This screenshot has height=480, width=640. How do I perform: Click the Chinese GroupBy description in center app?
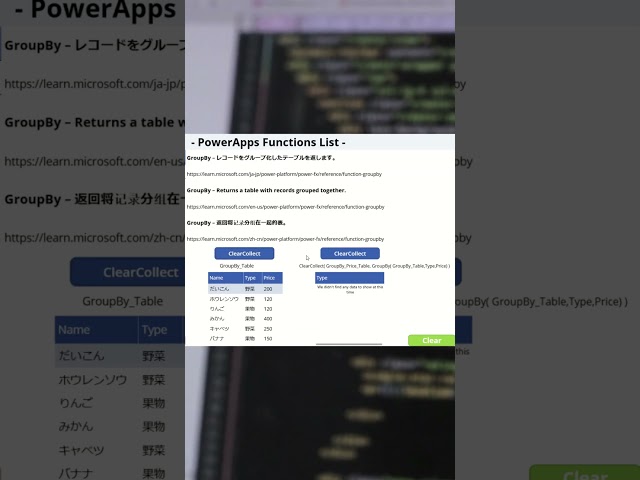click(237, 222)
